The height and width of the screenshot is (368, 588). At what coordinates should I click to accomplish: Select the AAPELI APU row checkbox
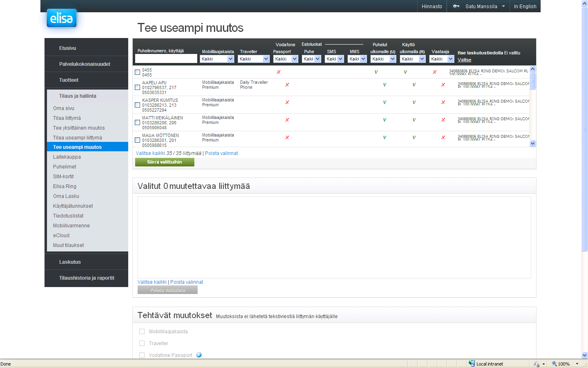(x=138, y=88)
